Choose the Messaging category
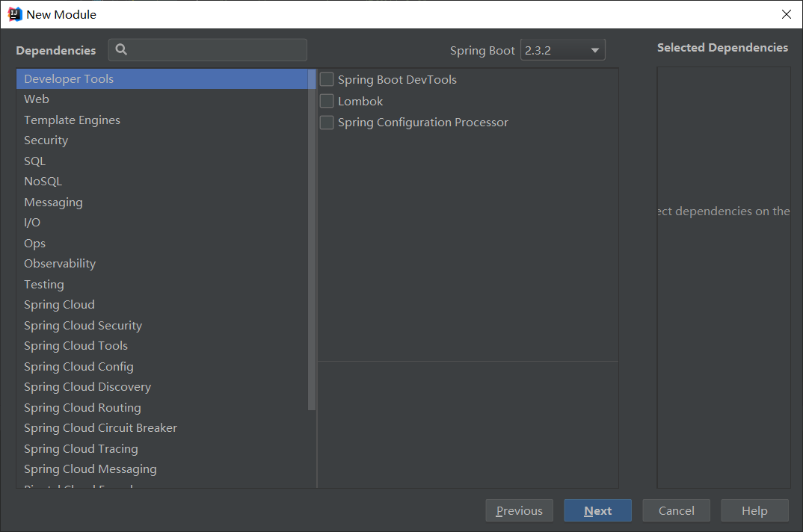The width and height of the screenshot is (803, 532). 162,202
